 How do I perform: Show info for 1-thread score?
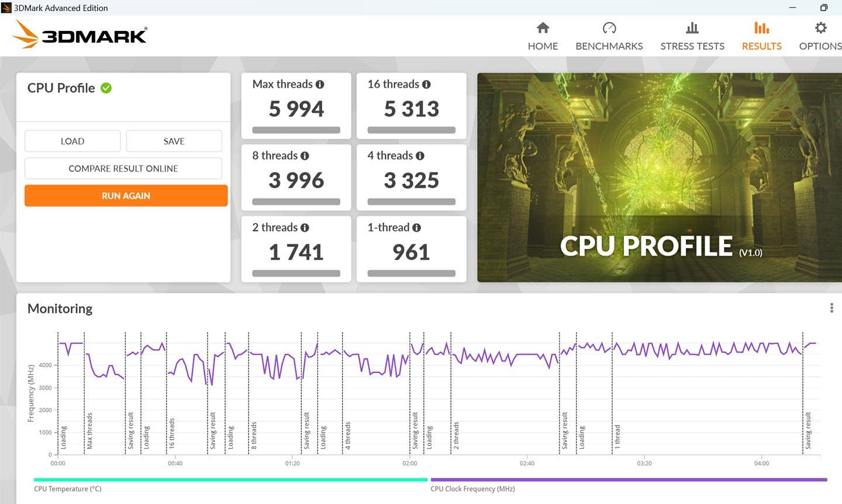click(x=416, y=227)
